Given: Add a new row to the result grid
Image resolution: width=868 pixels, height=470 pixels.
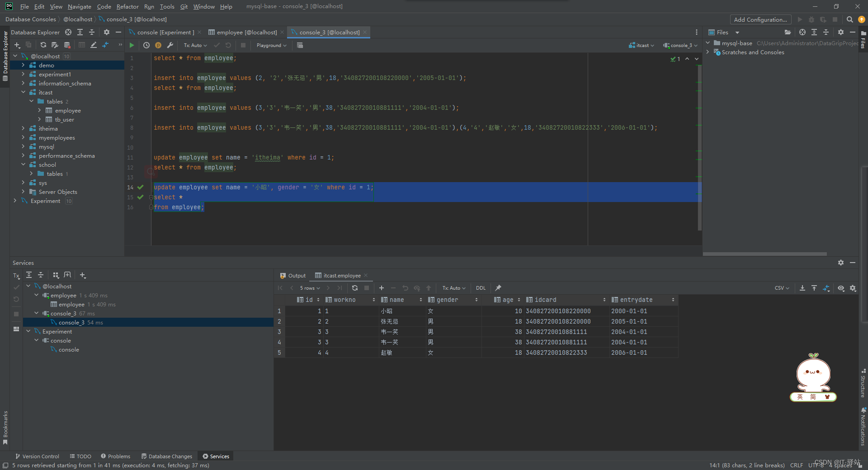Looking at the screenshot, I should (381, 288).
